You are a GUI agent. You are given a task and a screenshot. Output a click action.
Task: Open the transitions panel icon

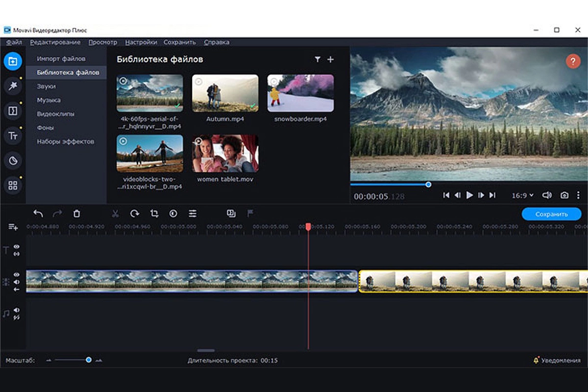[13, 111]
